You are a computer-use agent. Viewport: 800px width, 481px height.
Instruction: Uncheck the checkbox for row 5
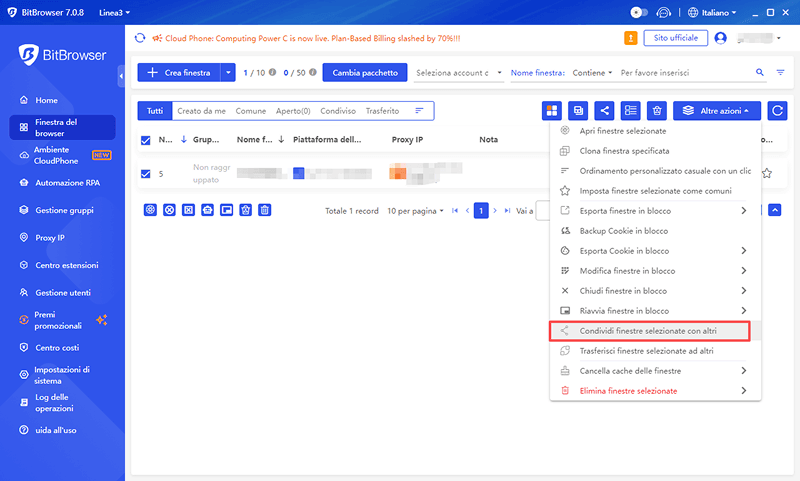(x=146, y=173)
